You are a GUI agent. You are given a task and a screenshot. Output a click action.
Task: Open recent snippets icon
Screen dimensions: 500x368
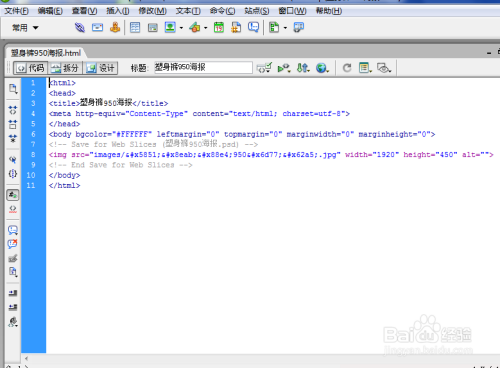tap(13, 272)
